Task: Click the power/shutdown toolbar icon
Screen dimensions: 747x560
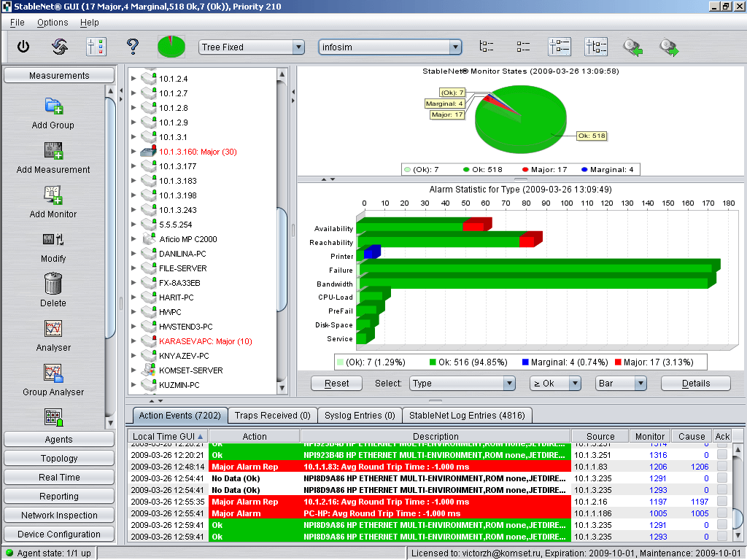Action: [23, 47]
